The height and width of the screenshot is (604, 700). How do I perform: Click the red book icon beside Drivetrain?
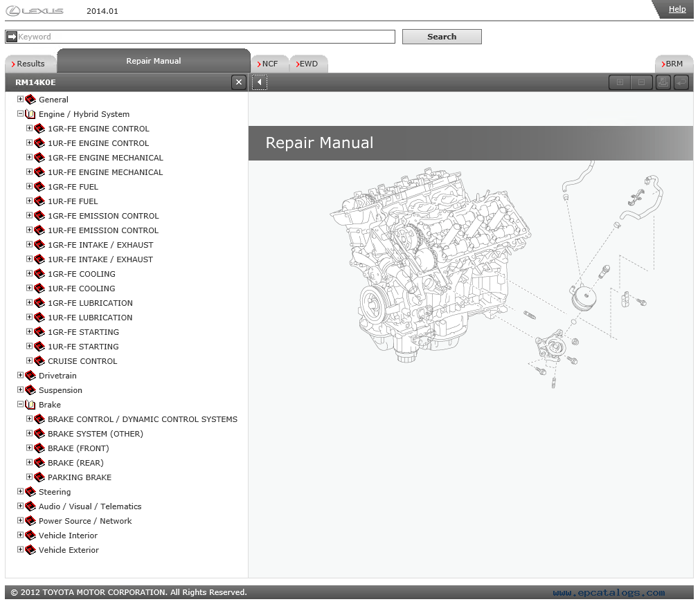point(30,376)
